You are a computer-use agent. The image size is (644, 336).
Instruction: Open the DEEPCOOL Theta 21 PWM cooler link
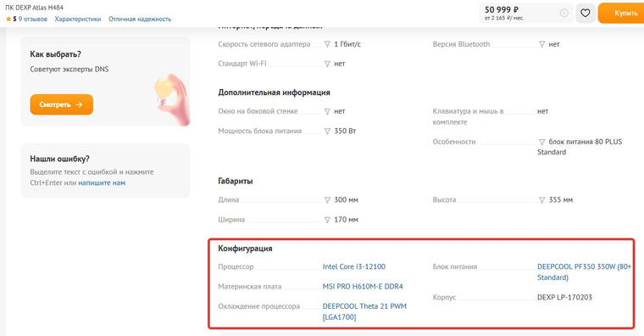click(x=364, y=311)
